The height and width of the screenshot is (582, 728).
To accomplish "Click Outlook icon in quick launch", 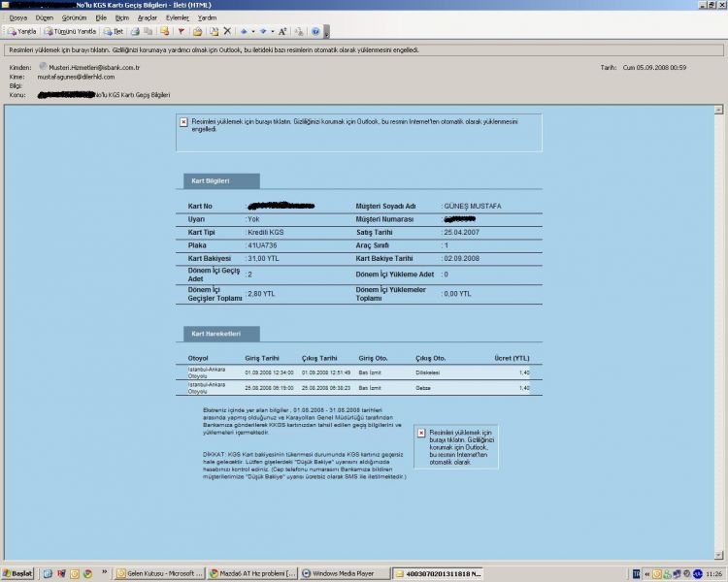I will (75, 574).
